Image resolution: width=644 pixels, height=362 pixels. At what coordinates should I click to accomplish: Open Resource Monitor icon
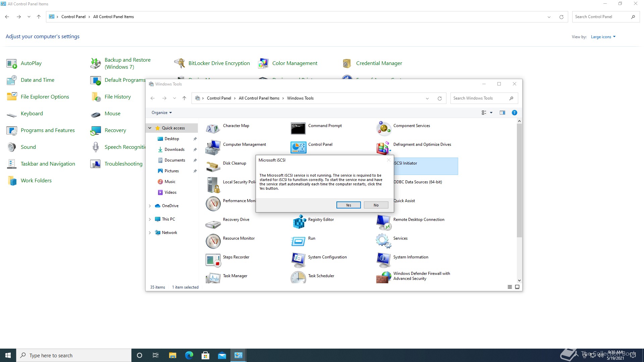point(213,241)
